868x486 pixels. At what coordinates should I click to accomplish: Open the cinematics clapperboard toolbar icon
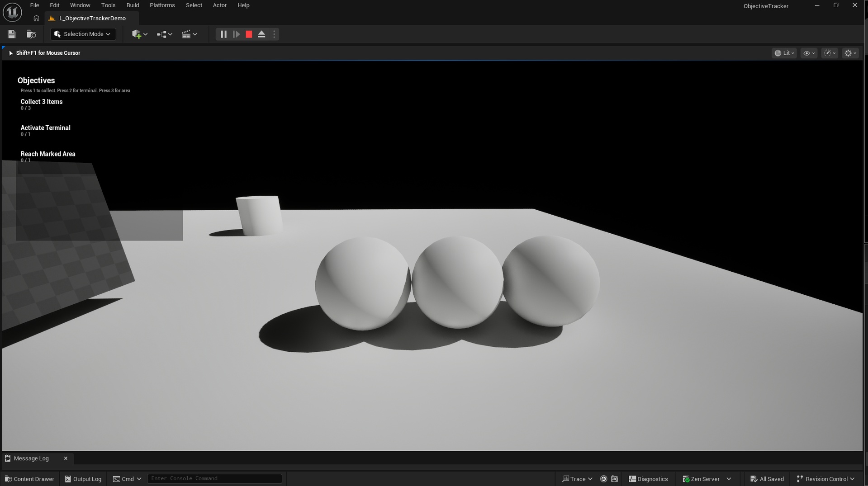pyautogui.click(x=189, y=34)
